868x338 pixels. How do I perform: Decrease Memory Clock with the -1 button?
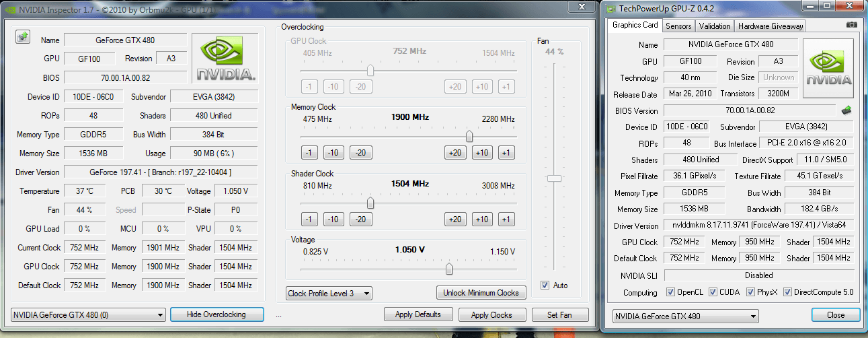(309, 153)
